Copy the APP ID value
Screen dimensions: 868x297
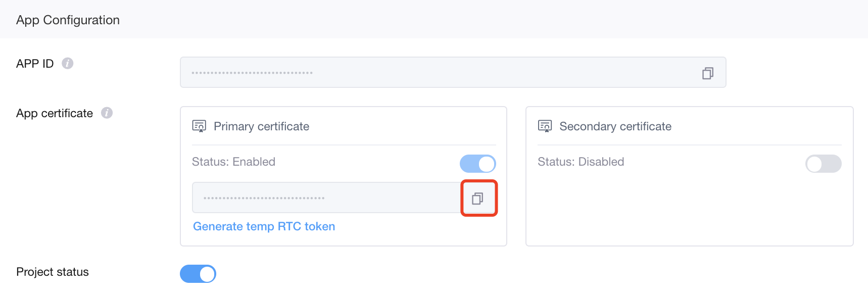tap(708, 73)
